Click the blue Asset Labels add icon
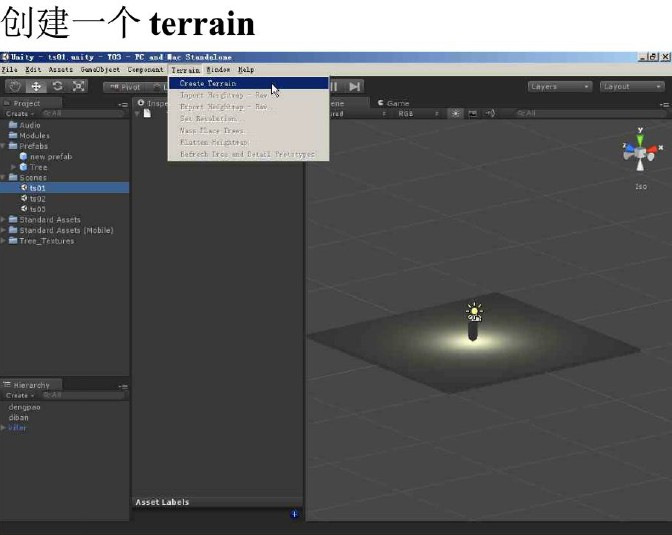672x535 pixels. [x=294, y=514]
